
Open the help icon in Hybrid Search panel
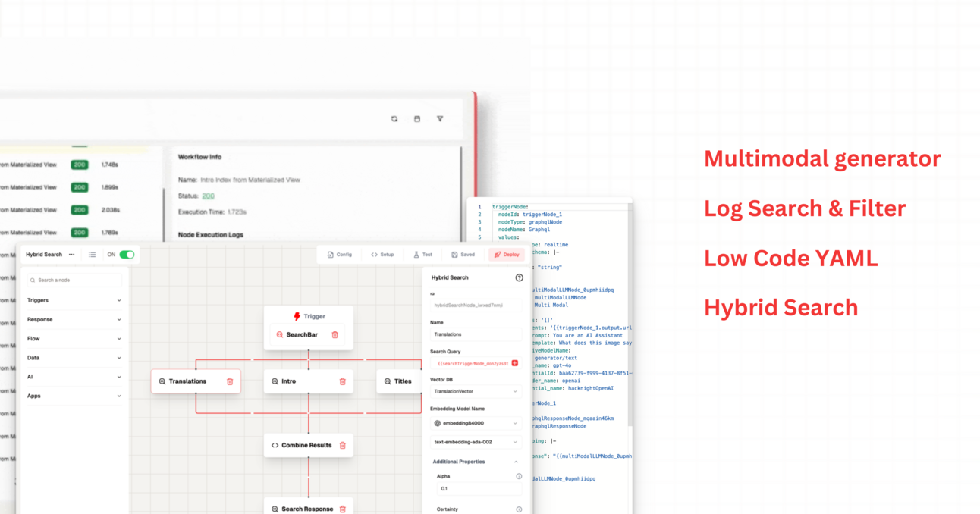[519, 277]
